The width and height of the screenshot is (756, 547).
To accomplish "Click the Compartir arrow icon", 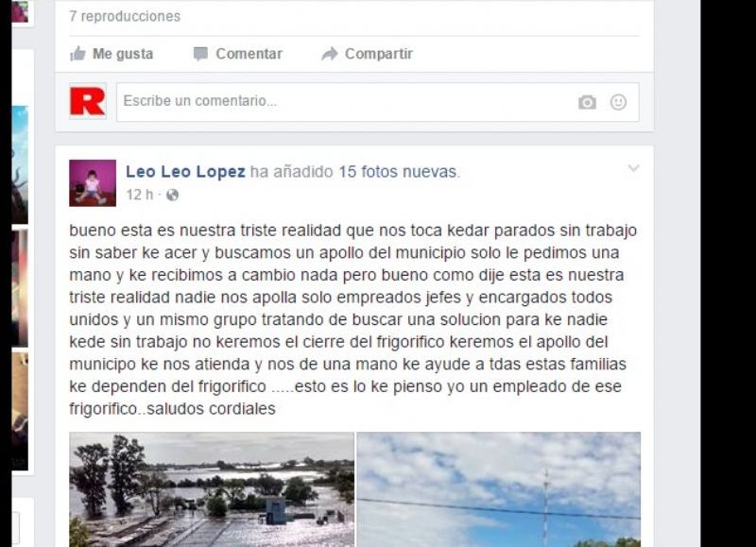I will pos(330,54).
